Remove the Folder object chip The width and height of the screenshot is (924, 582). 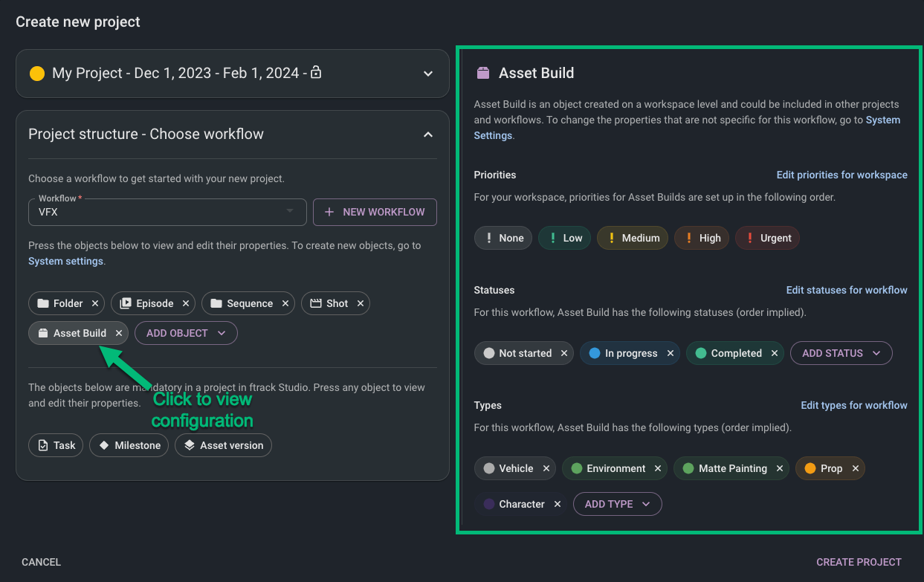tap(95, 303)
